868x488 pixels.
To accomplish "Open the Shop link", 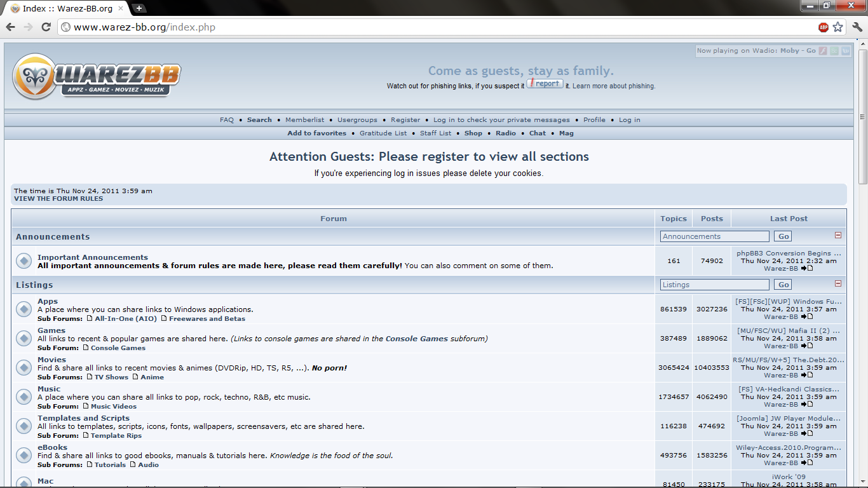I will pos(473,133).
